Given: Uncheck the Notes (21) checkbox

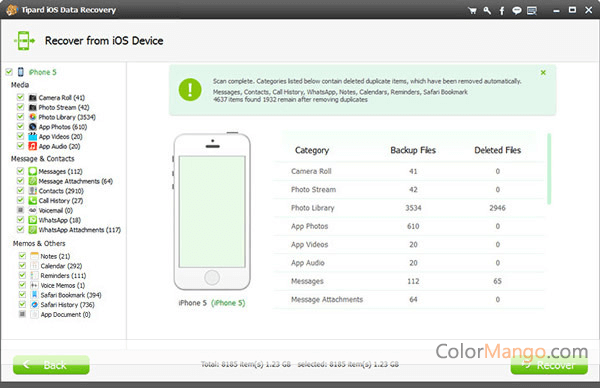Looking at the screenshot, I should click(23, 256).
